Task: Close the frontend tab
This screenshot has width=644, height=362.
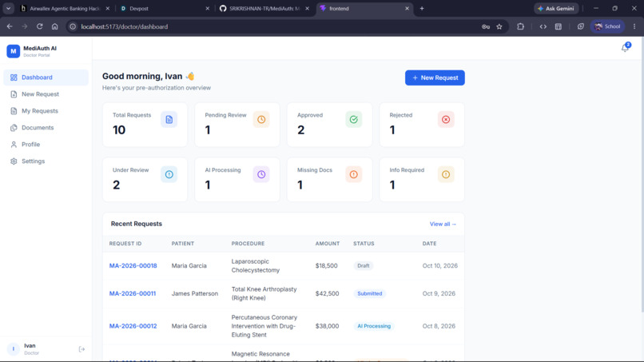Action: tap(407, 8)
